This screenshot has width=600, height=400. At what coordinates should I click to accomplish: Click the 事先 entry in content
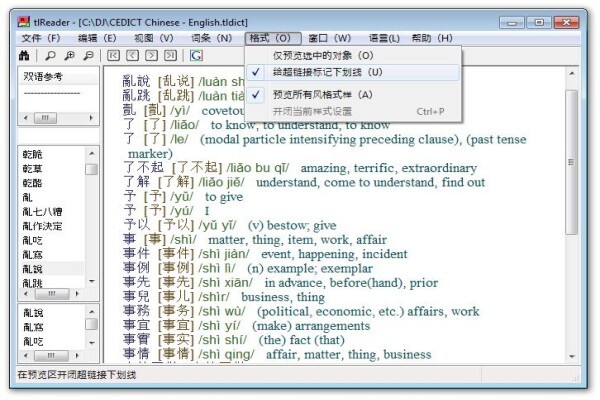136,282
